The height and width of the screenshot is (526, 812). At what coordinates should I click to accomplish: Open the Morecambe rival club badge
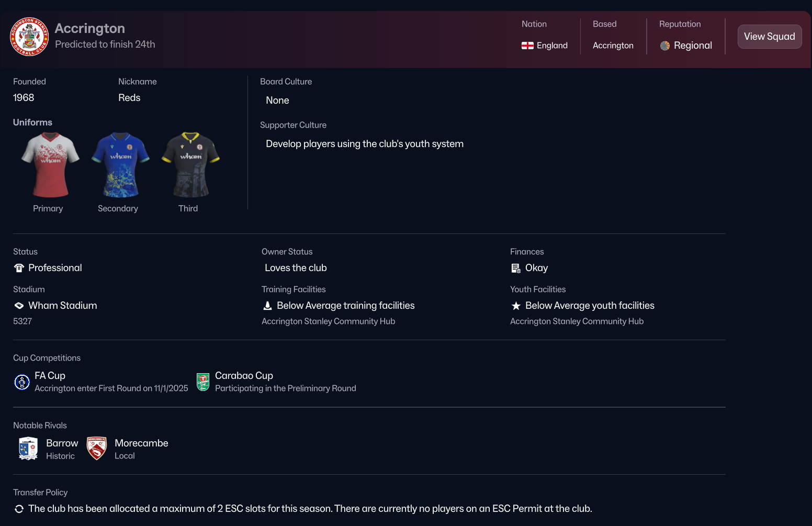(97, 449)
